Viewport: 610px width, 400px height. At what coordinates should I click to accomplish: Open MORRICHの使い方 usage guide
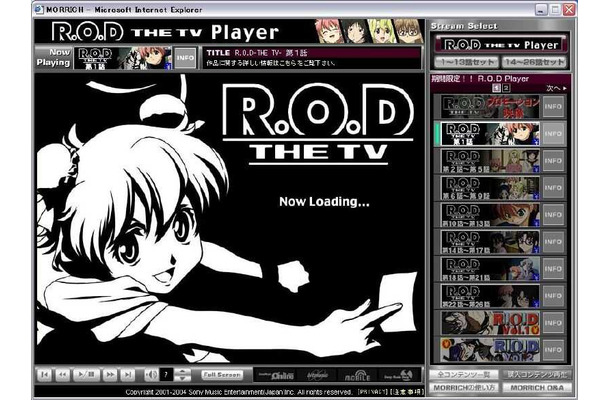point(463,388)
